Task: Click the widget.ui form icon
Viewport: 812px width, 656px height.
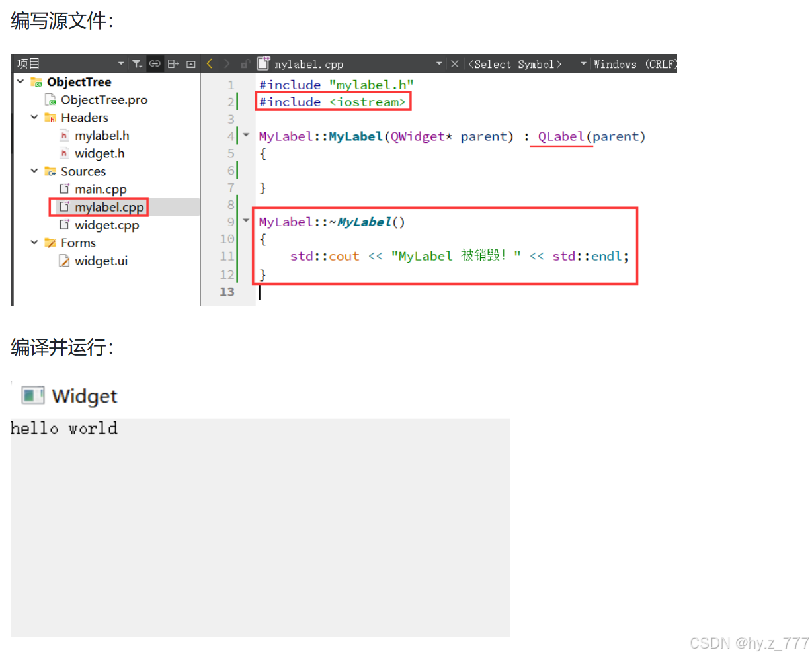Action: (x=64, y=261)
